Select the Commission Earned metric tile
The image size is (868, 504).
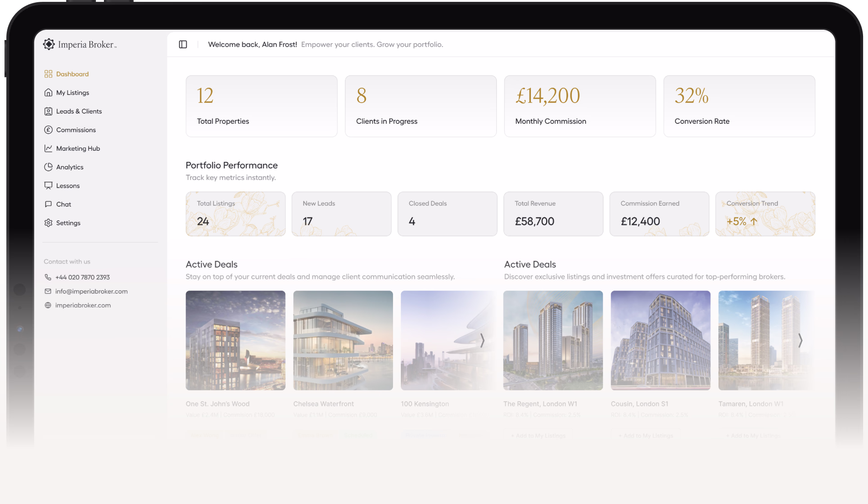(x=659, y=214)
